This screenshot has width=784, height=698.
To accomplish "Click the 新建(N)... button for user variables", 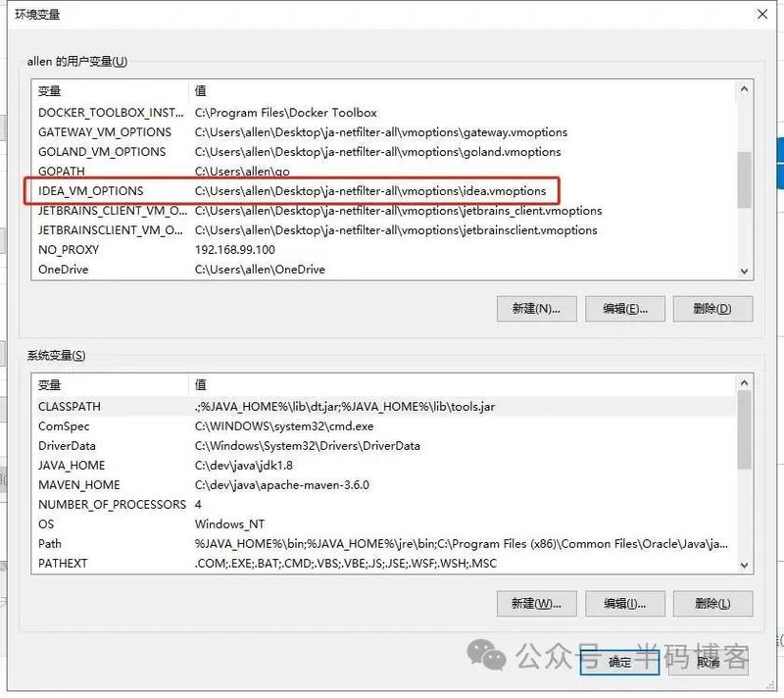I will tap(536, 308).
